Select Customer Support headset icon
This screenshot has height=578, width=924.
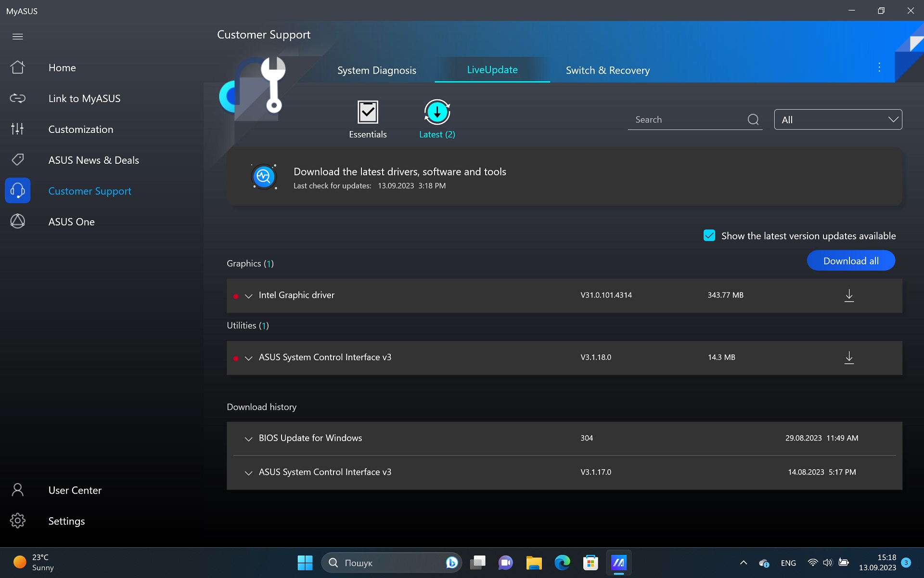tap(18, 191)
